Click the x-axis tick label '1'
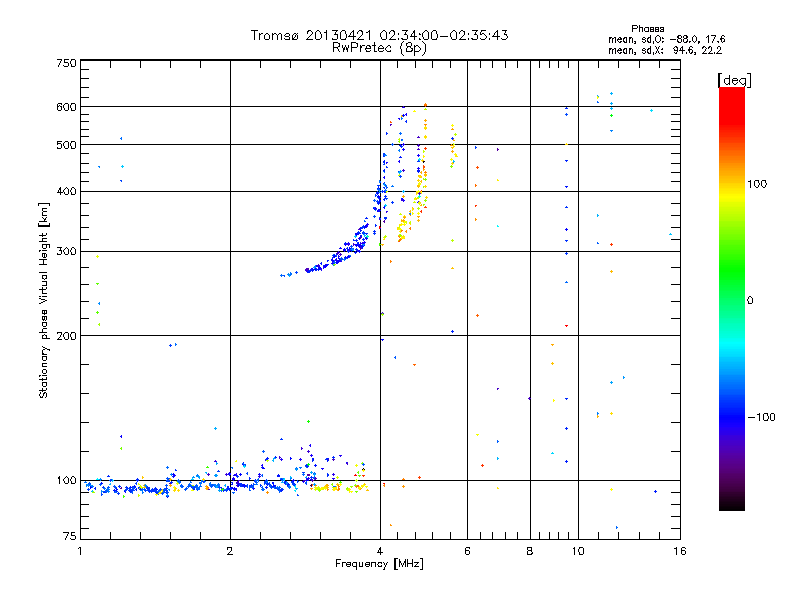 [x=80, y=551]
